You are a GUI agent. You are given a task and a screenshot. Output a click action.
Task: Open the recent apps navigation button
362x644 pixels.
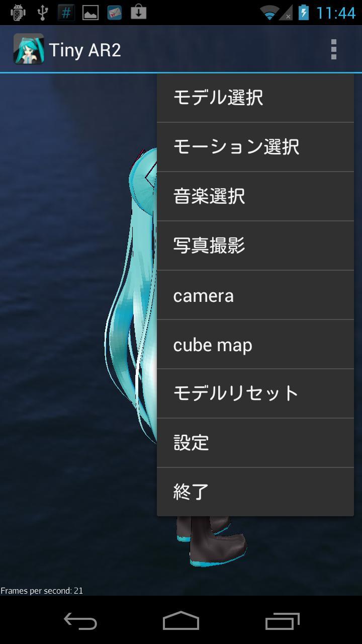click(282, 621)
